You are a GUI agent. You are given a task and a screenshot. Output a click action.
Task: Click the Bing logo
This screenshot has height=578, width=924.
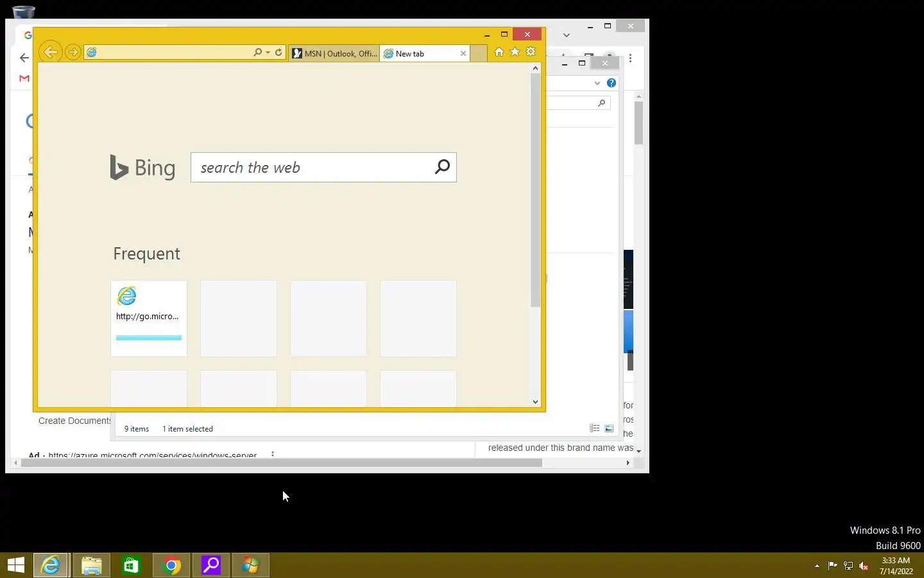142,168
